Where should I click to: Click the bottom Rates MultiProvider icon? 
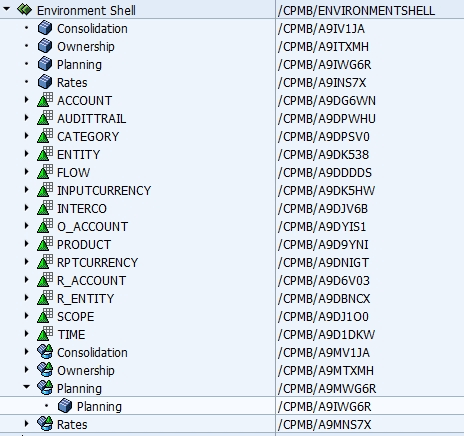[45, 424]
